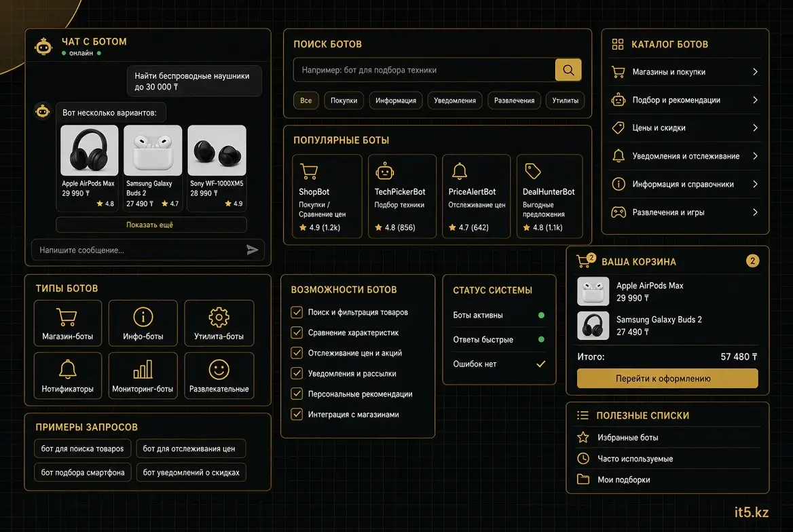Toggle the Сравнение характеристик checkbox
Image resolution: width=793 pixels, height=532 pixels.
point(297,332)
